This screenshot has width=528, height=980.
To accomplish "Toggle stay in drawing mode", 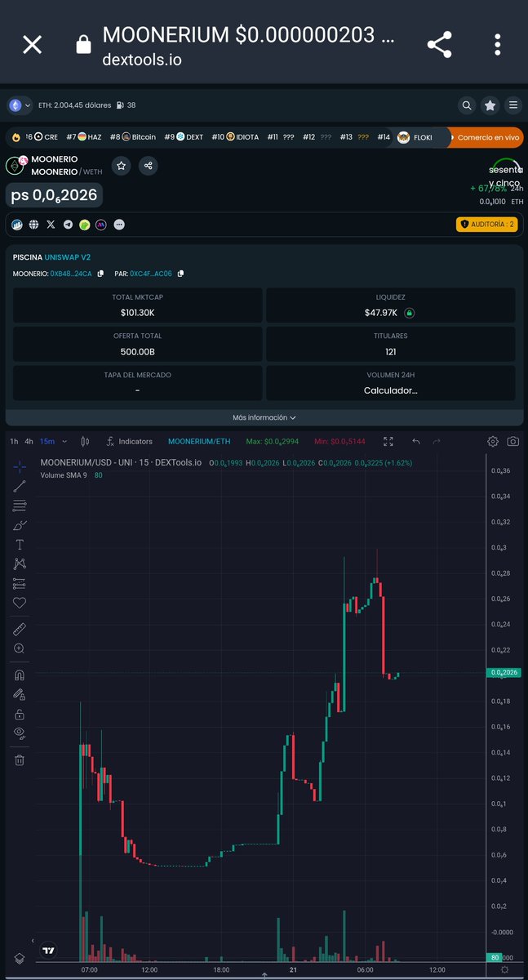I will 20,694.
